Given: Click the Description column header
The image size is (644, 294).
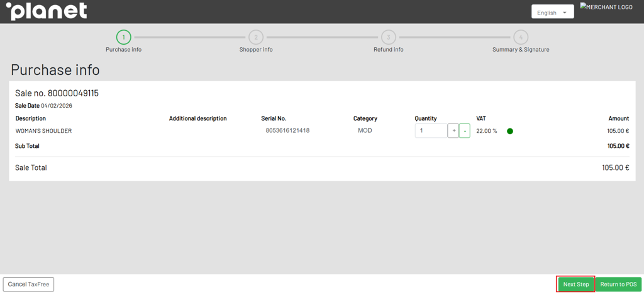Looking at the screenshot, I should point(31,118).
